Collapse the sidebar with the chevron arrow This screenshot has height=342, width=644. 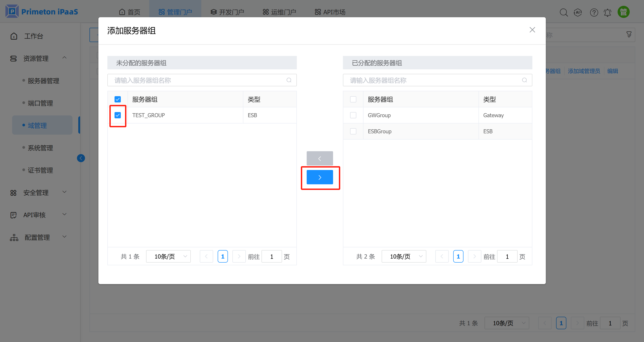point(81,158)
